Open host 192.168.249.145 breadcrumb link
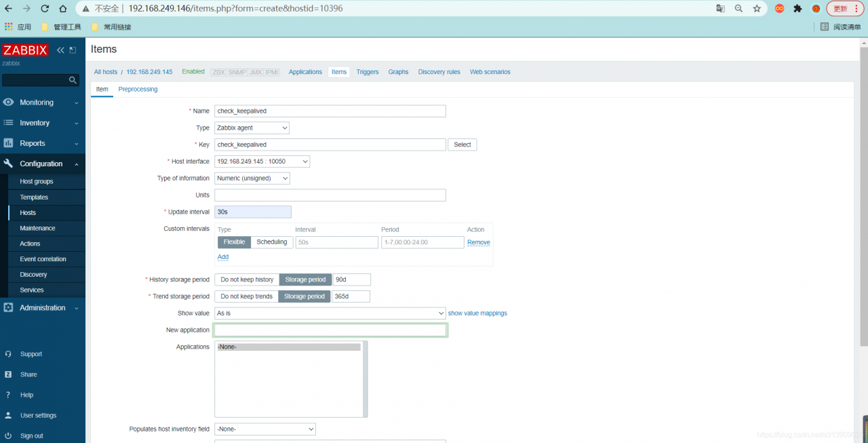 pos(149,72)
